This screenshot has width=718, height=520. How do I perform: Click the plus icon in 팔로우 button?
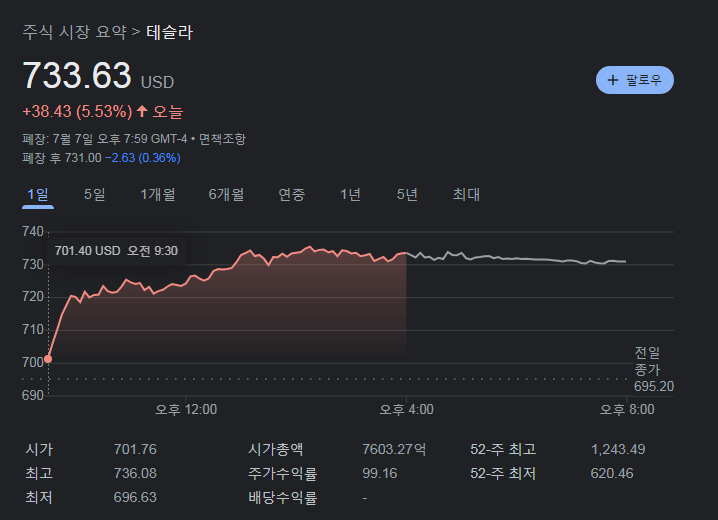[613, 80]
